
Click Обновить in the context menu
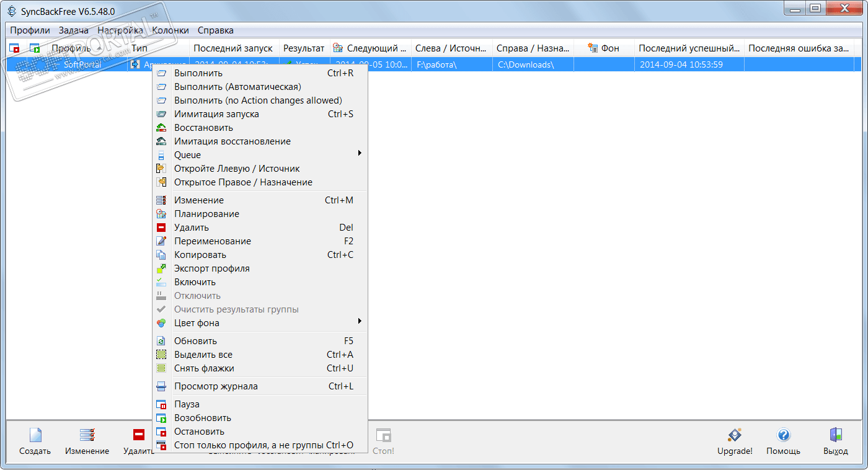pyautogui.click(x=260, y=341)
